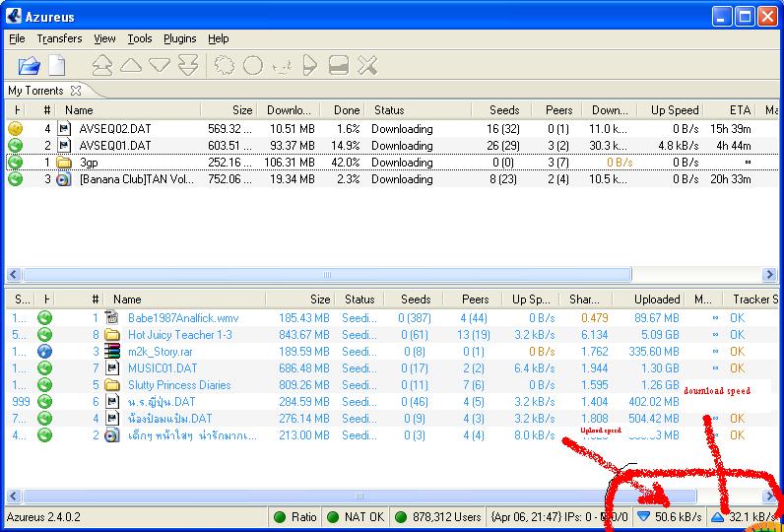Click right arrow of downloads horizontal scrollbar
This screenshot has height=532, width=784.
click(769, 275)
